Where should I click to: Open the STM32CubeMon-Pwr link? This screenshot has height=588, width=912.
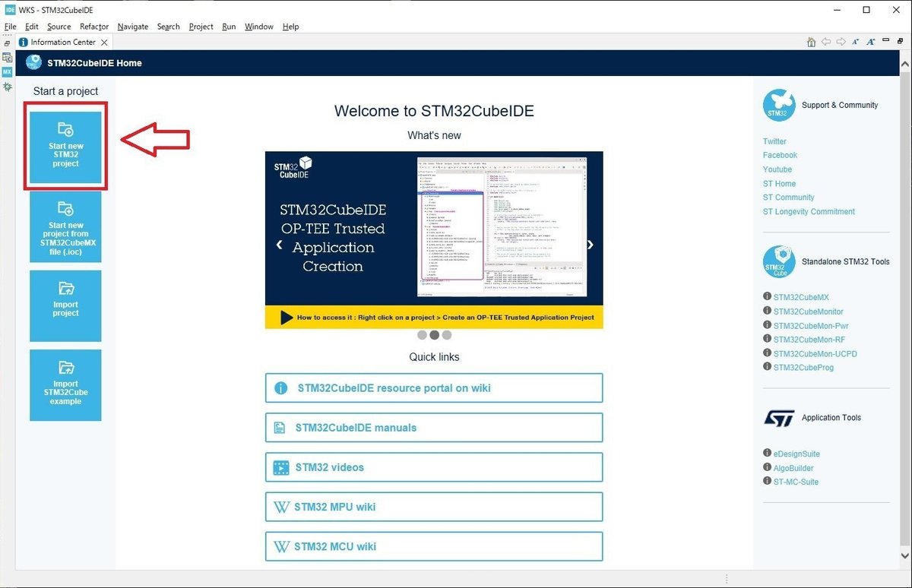pos(811,326)
